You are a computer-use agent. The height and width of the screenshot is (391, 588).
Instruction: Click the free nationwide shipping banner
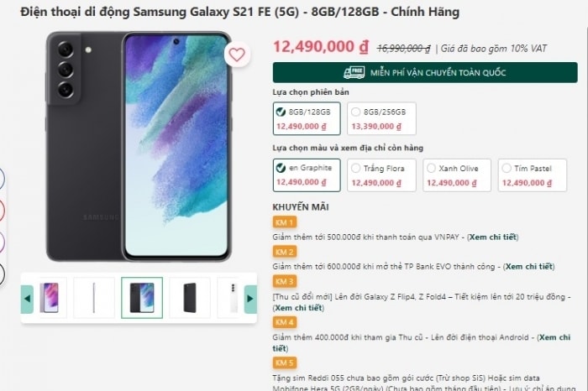pos(425,73)
